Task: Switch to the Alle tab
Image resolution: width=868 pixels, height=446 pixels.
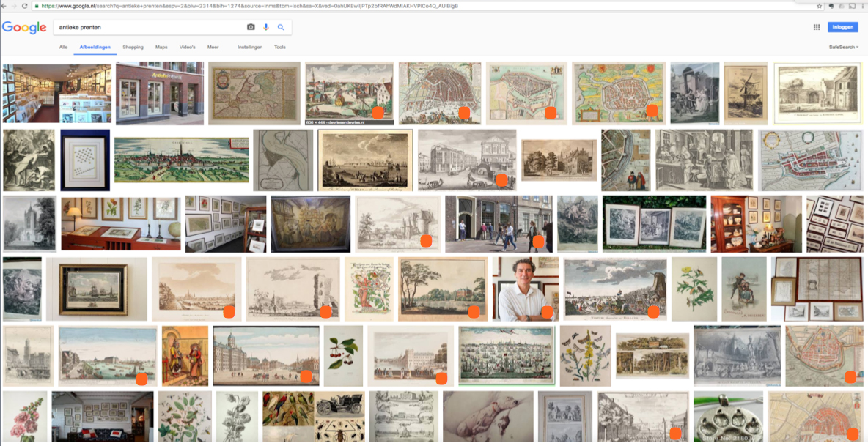Action: (63, 48)
